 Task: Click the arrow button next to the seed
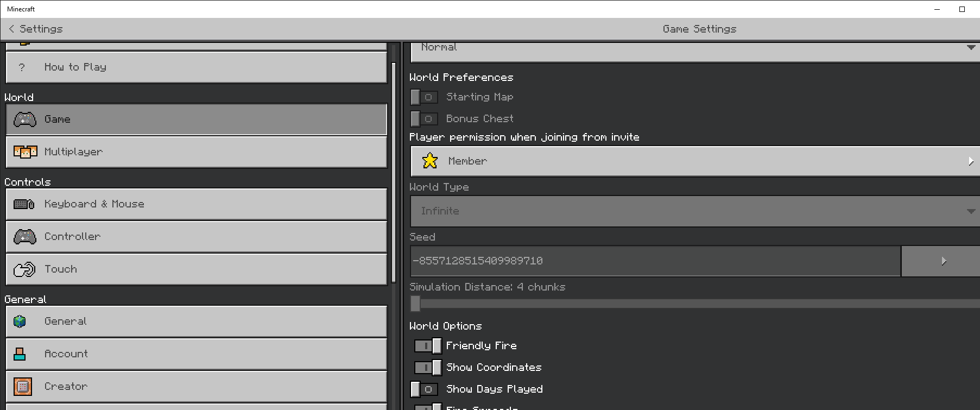[x=941, y=261]
